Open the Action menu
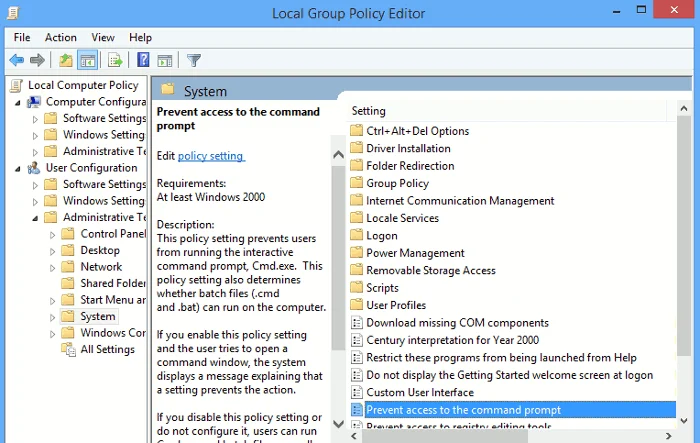Screen dimensions: 700x443 (x=61, y=38)
